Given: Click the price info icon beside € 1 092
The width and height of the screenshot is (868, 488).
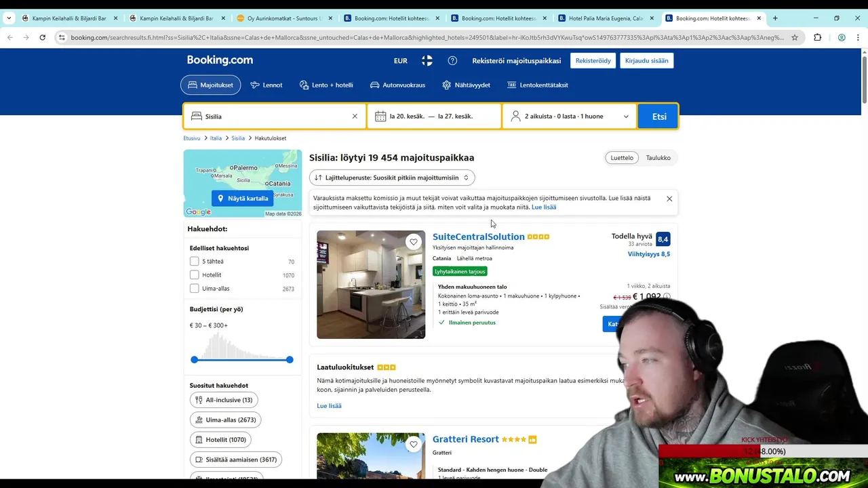Looking at the screenshot, I should [x=667, y=297].
